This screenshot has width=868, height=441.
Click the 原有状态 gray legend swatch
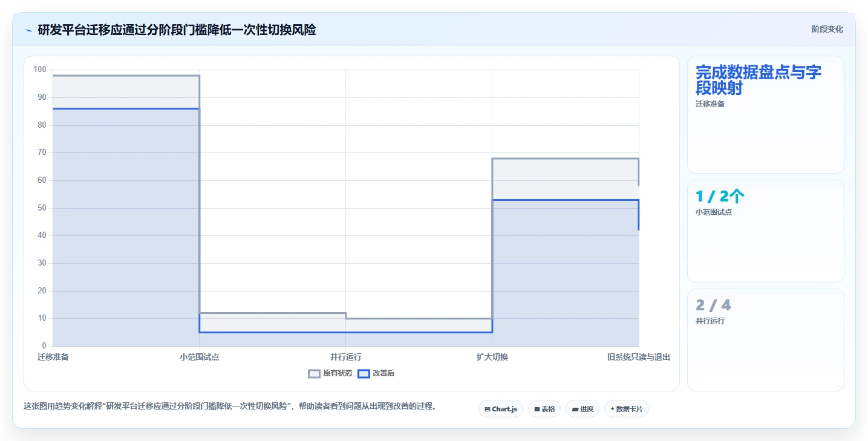click(314, 374)
